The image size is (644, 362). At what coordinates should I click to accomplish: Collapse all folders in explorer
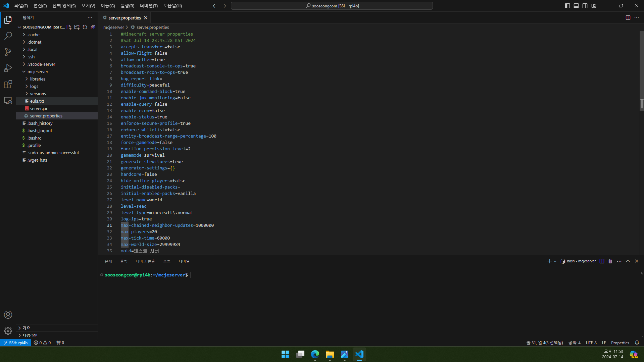[x=93, y=27]
